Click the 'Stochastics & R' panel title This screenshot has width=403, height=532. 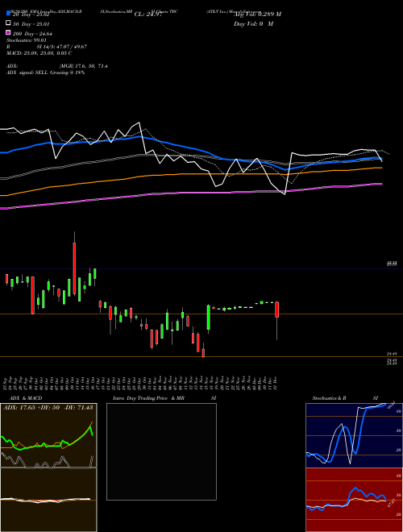330,398
